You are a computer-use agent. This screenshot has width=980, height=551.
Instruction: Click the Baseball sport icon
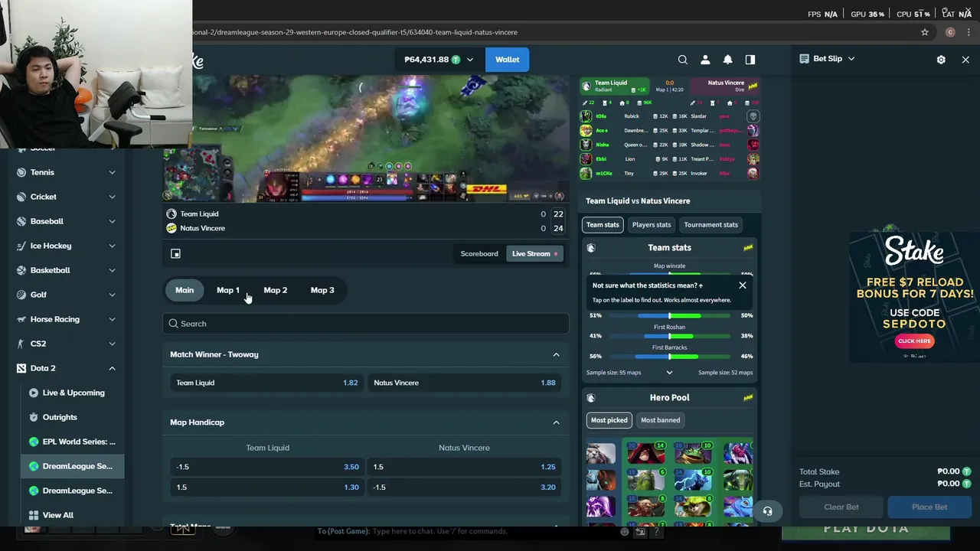[21, 221]
